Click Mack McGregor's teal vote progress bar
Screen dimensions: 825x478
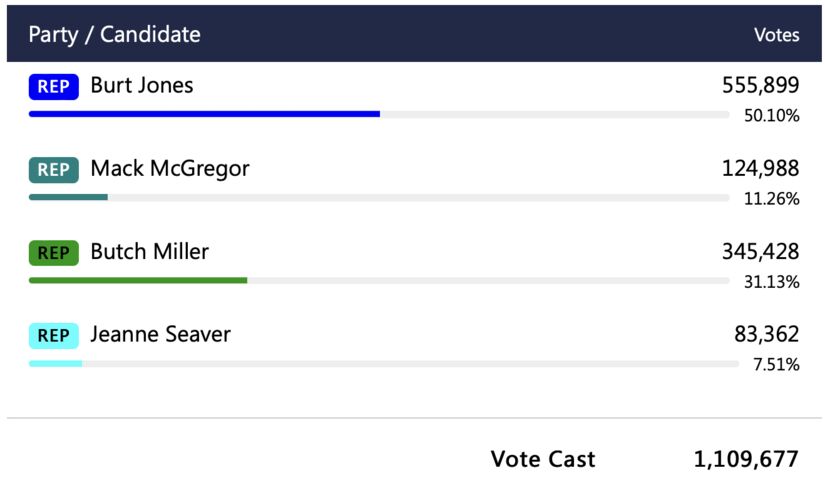[x=68, y=197]
